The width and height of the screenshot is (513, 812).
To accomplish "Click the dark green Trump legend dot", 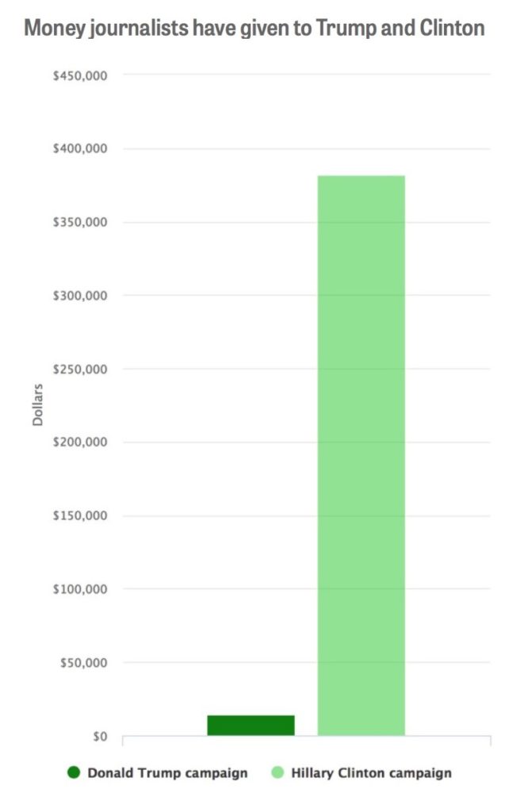I will [x=75, y=772].
